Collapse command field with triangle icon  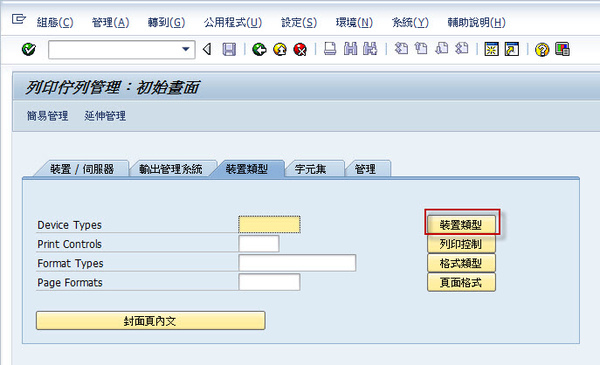[207, 49]
